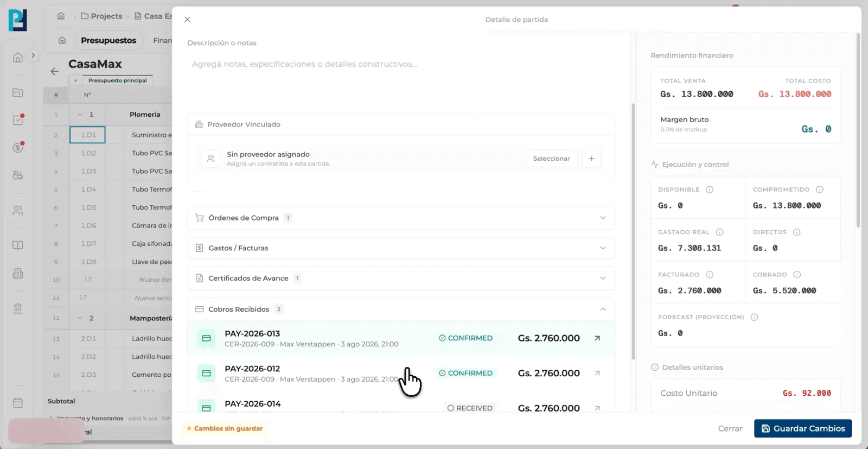Viewport: 868px width, 449px height.
Task: Expand the left sidebar with arrow toggle
Action: tap(33, 55)
